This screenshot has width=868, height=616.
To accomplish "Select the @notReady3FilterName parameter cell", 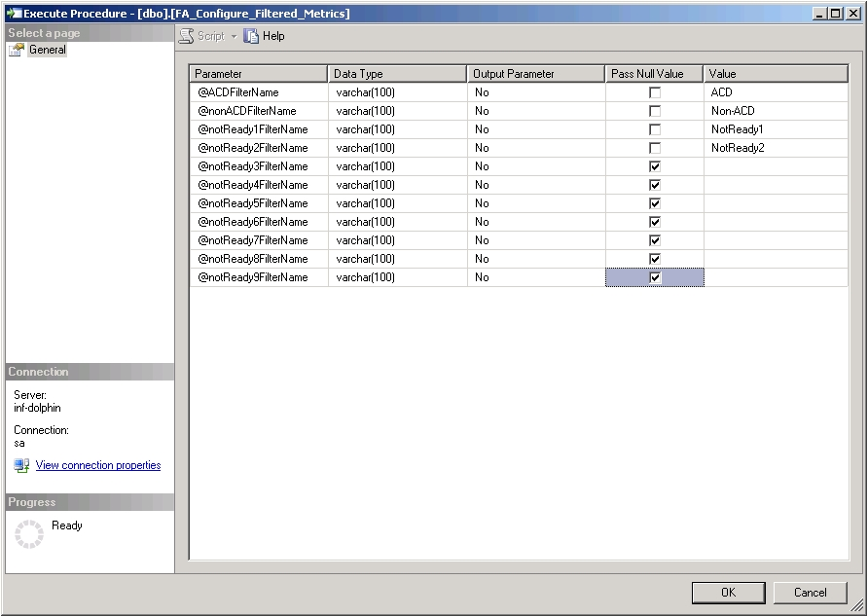I will coord(259,166).
